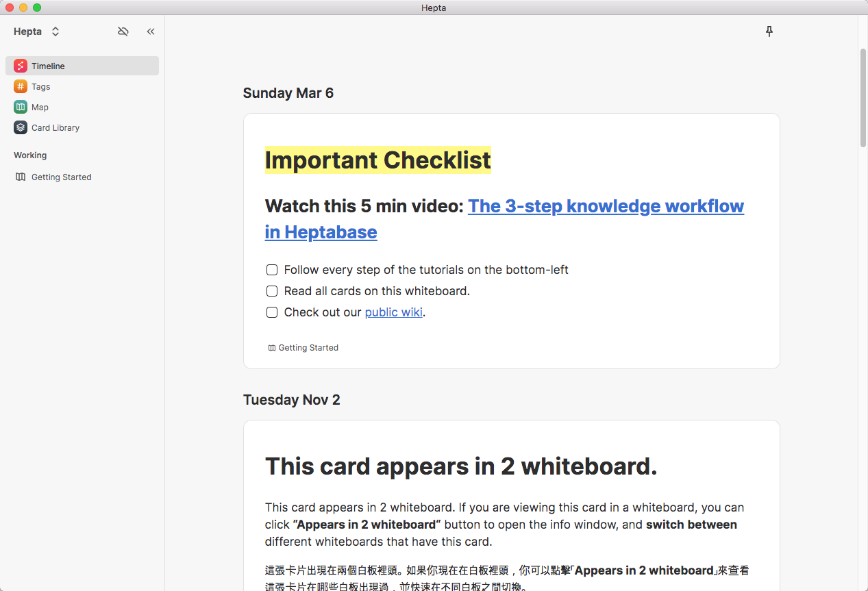Click the whiteboard icon beside sidebar Getting Started

click(x=21, y=177)
